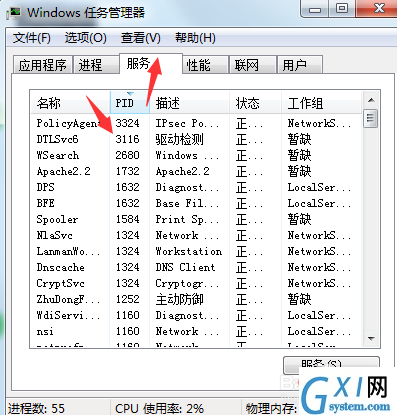Screen dimensions: 397x415
Task: Select the DPS service row
Action: 195,187
